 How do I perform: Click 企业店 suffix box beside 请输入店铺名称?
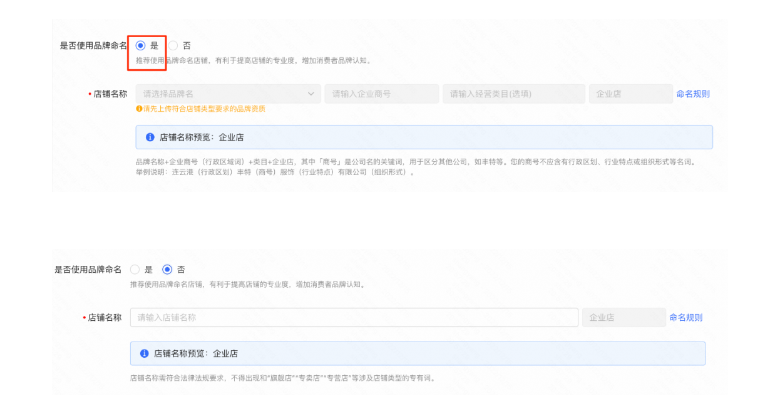point(624,317)
